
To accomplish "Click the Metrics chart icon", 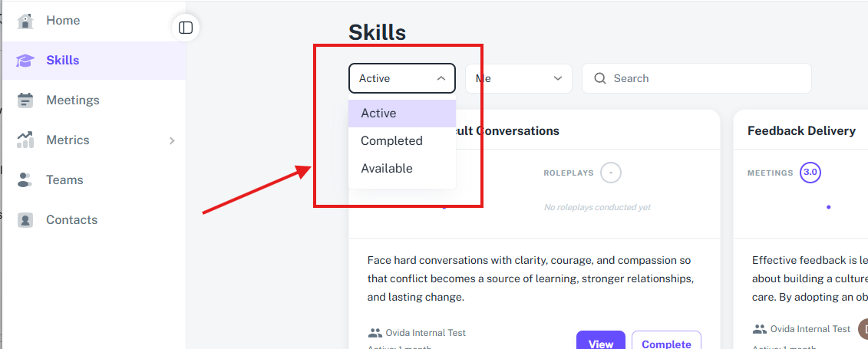I will coord(25,140).
